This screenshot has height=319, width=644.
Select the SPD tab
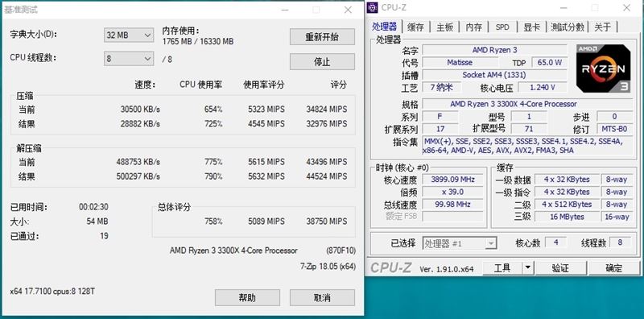pos(502,27)
